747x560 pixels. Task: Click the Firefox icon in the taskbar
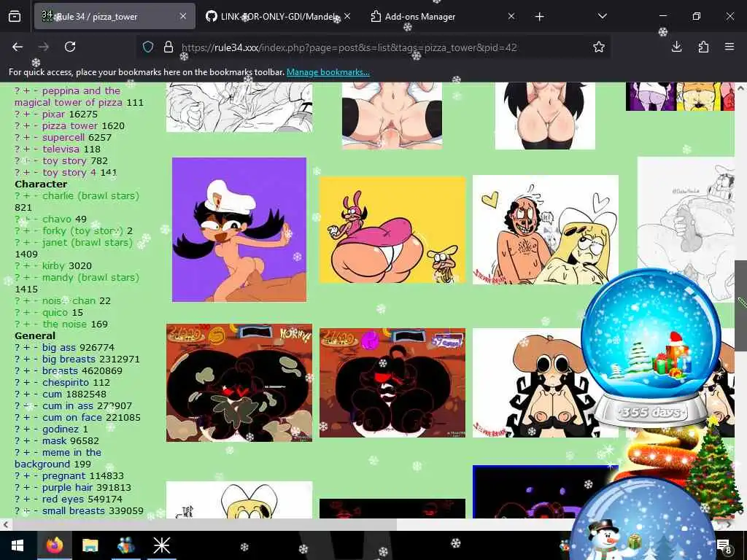click(x=54, y=545)
